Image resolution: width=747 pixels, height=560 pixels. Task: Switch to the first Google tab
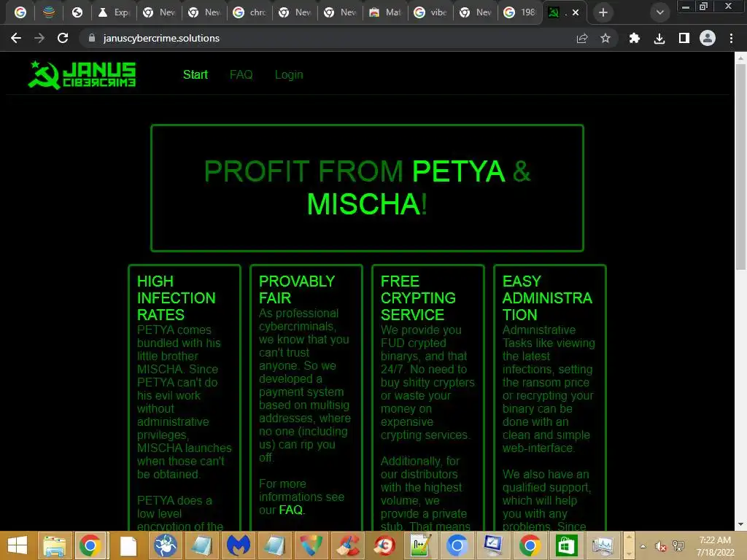20,12
